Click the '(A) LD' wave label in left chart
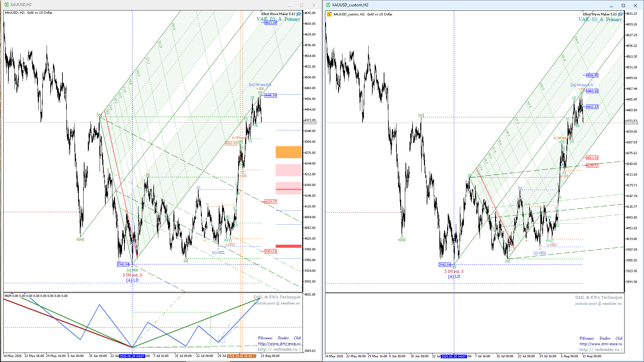The image size is (644, 362). (132, 280)
